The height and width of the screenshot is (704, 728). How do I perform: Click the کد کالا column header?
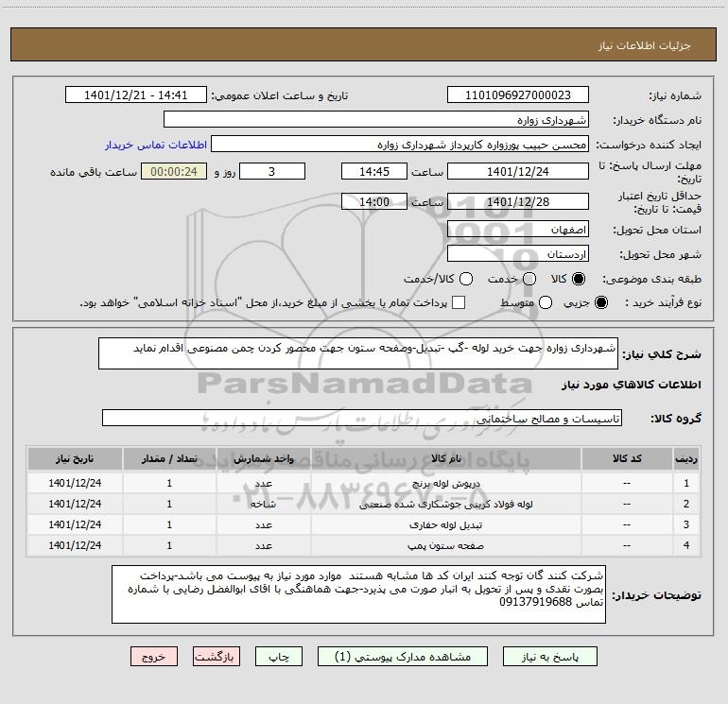coord(627,458)
